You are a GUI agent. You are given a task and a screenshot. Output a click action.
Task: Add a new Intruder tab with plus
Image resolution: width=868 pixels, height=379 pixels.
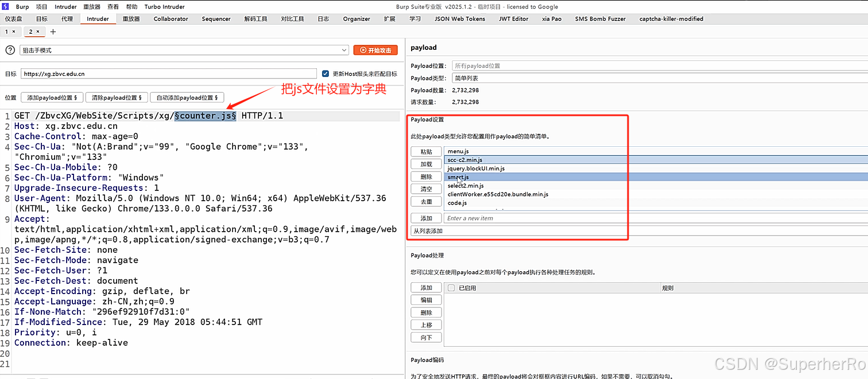point(53,32)
